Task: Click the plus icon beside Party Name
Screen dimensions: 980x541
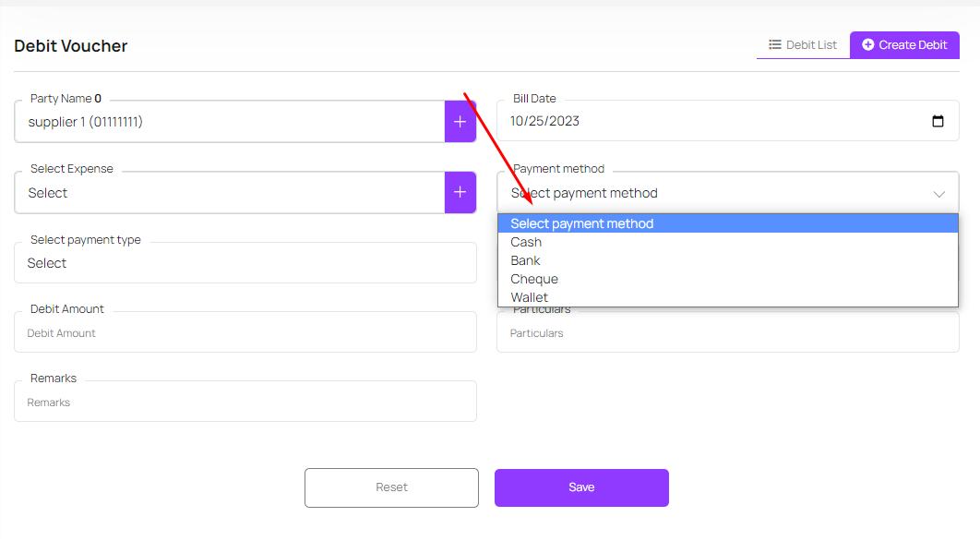Action: click(x=460, y=122)
